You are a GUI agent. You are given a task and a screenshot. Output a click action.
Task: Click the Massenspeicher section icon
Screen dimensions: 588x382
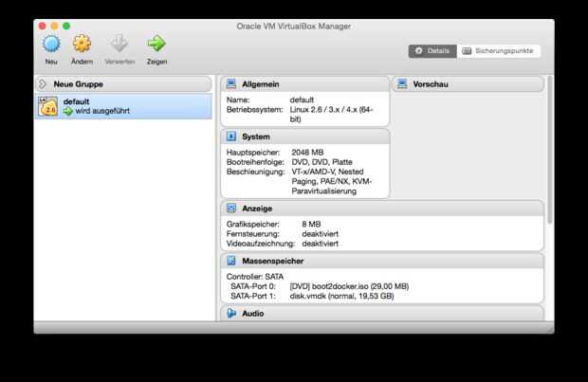[x=231, y=261]
